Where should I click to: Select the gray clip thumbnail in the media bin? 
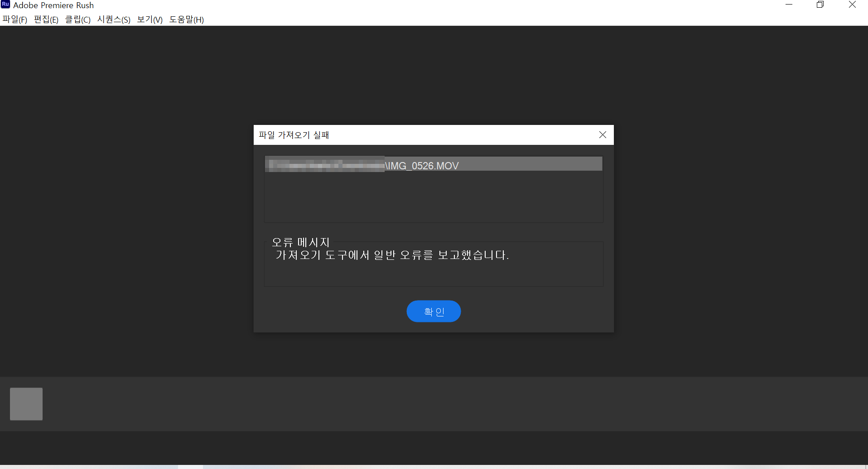pos(26,403)
